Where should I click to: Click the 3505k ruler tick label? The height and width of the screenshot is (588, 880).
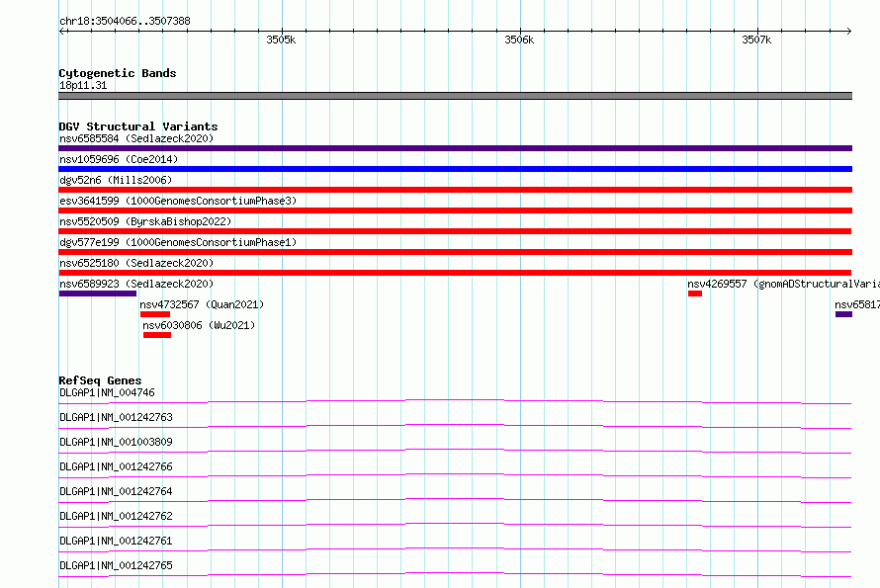pos(281,40)
